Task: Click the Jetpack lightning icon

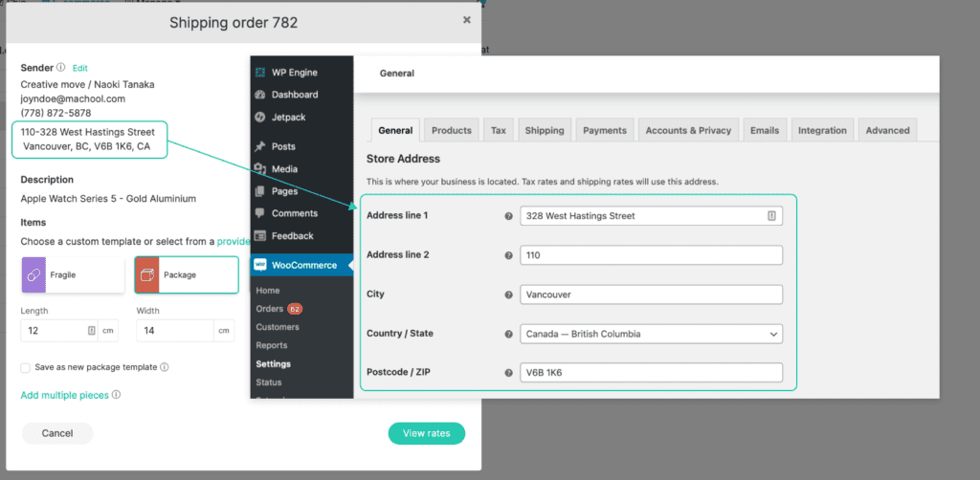Action: pos(260,118)
